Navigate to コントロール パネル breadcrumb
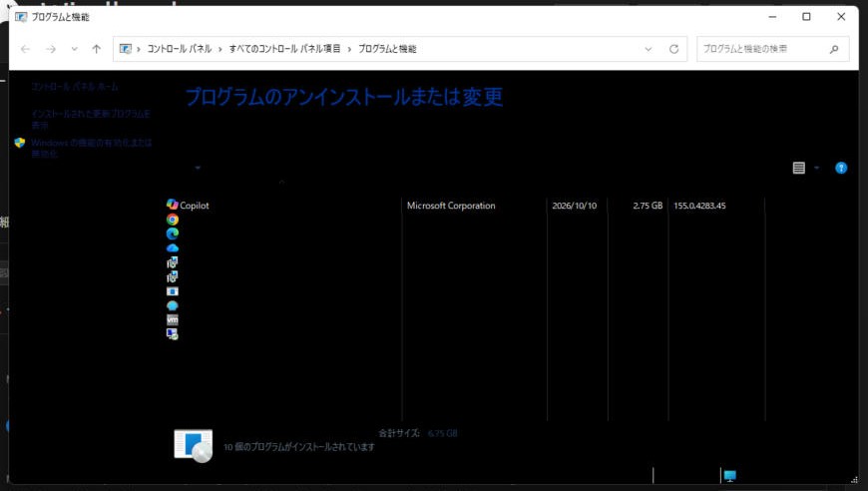Image resolution: width=868 pixels, height=491 pixels. tap(180, 49)
